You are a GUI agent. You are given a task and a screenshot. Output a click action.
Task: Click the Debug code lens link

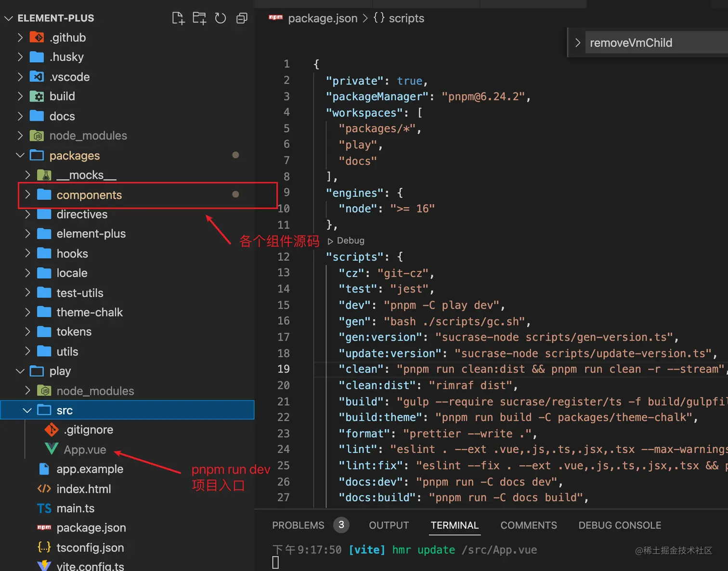pyautogui.click(x=351, y=240)
